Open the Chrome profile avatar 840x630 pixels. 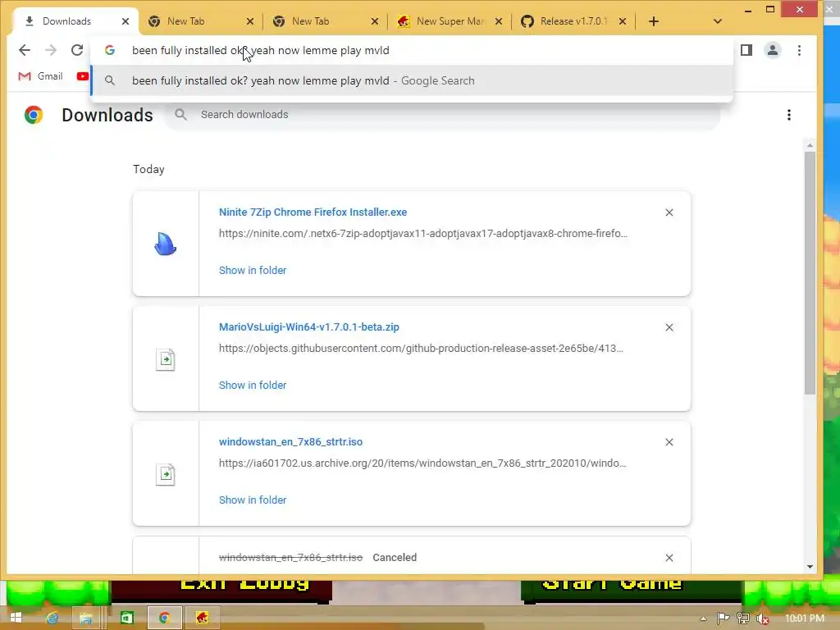pos(773,50)
